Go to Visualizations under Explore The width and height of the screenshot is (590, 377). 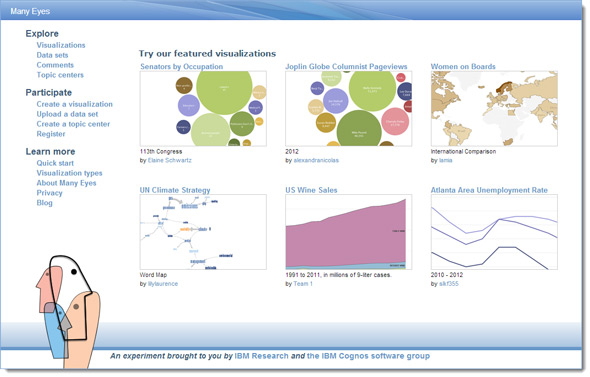[61, 45]
